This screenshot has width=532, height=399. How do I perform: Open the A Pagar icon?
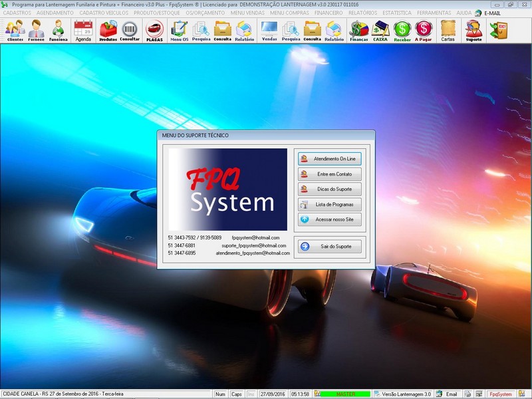(424, 31)
